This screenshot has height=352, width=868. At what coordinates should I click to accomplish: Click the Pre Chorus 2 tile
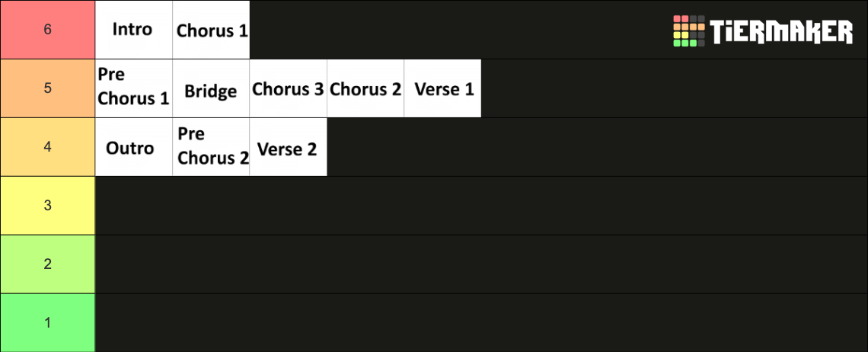pos(212,147)
